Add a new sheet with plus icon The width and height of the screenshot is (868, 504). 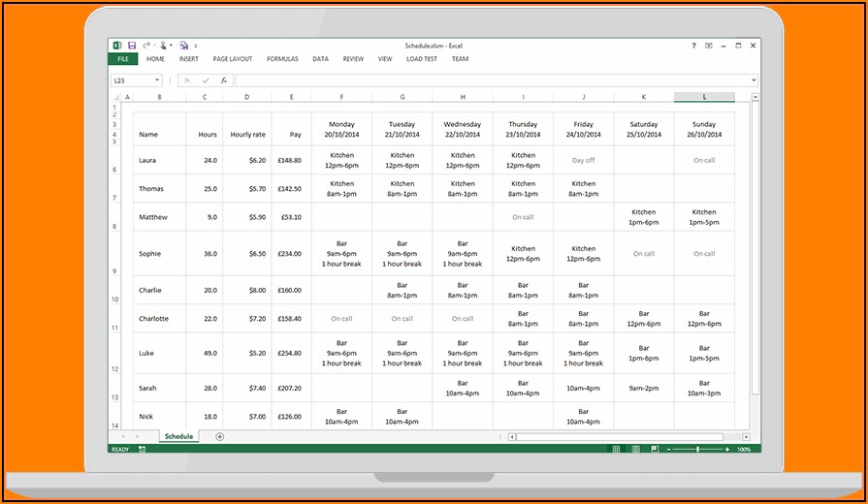(219, 436)
